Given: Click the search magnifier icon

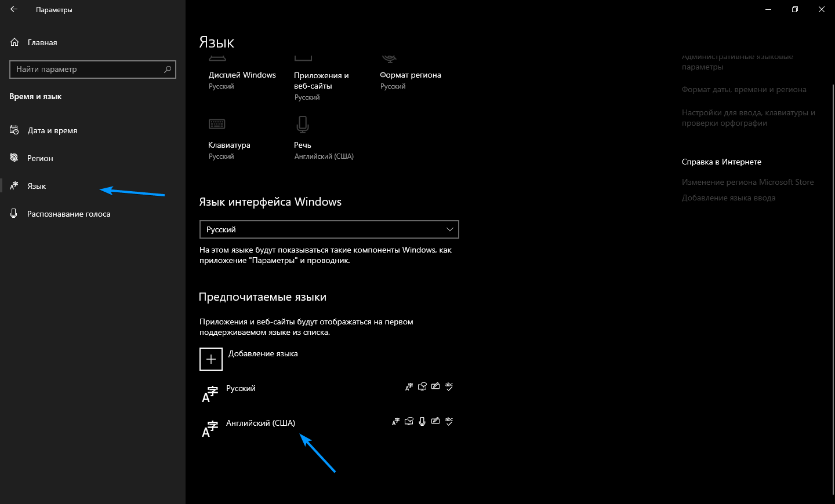Looking at the screenshot, I should pos(168,69).
